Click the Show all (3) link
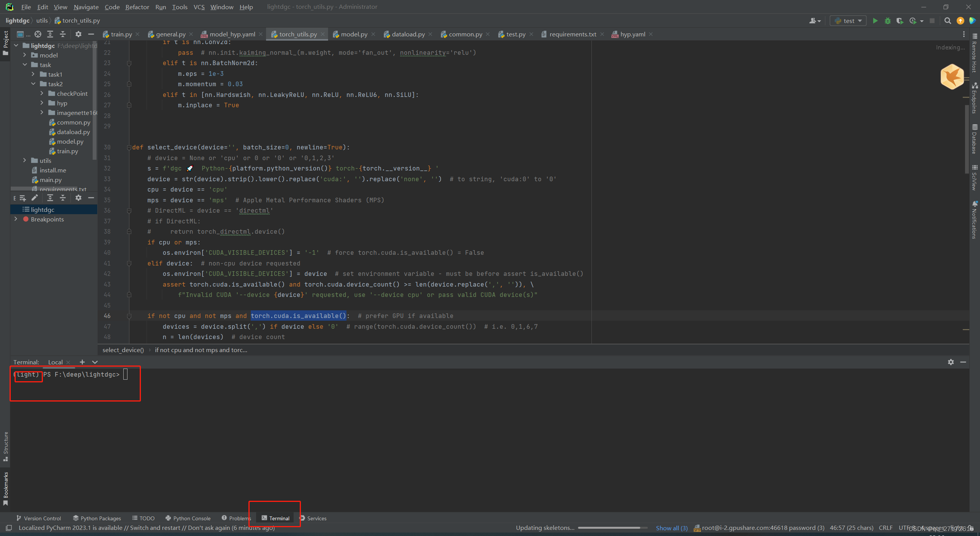This screenshot has width=980, height=536. 671,528
